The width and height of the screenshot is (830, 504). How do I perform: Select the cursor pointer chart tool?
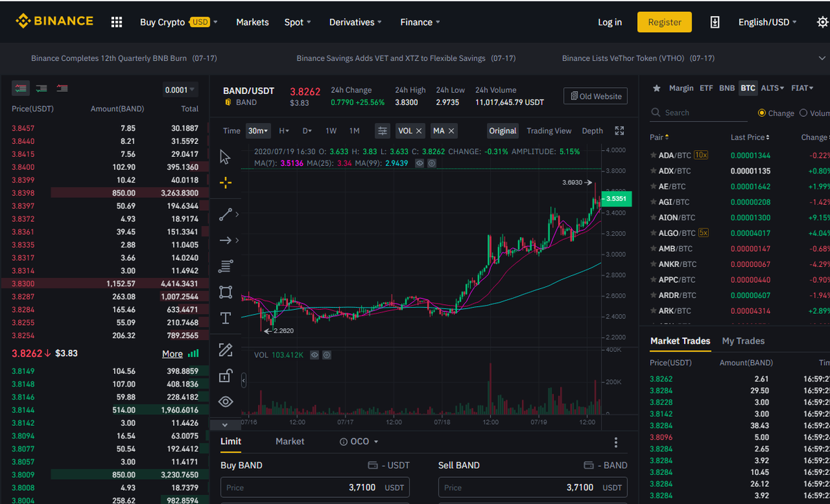click(225, 157)
